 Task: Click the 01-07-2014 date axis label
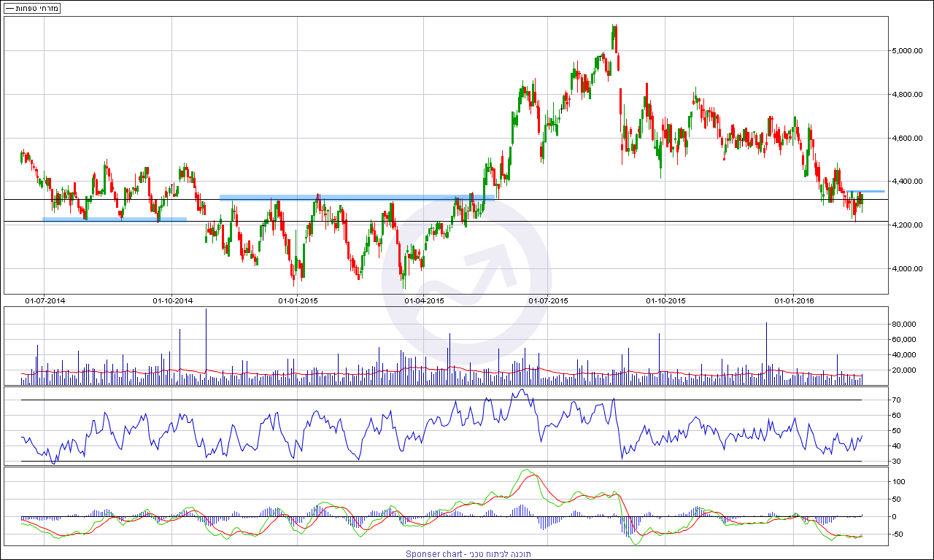coord(45,300)
